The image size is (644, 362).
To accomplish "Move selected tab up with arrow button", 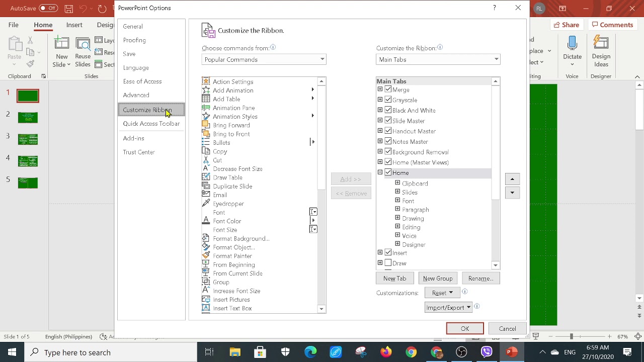I will coord(512,179).
